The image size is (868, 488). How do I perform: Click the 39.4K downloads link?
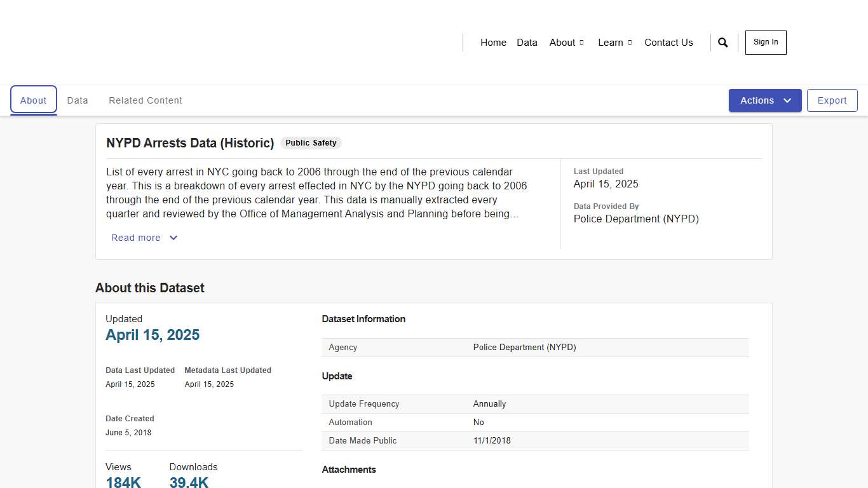coord(189,482)
